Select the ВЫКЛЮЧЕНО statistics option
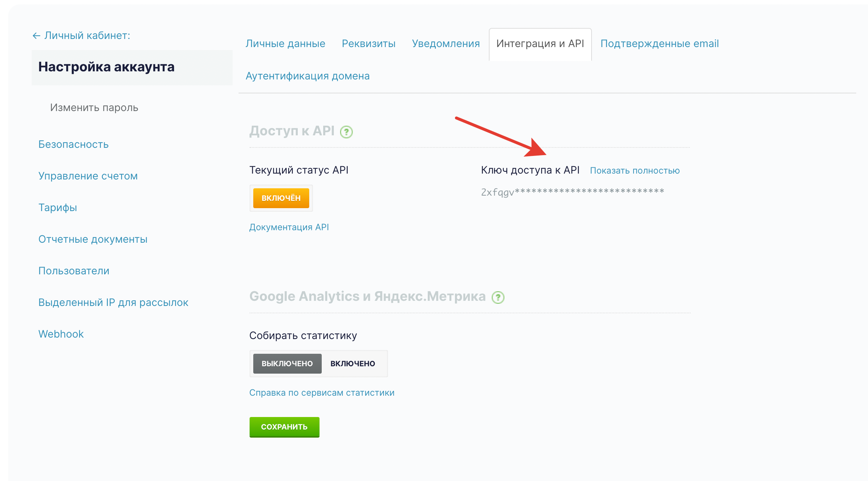Viewport: 868px width, 481px height. coord(287,364)
